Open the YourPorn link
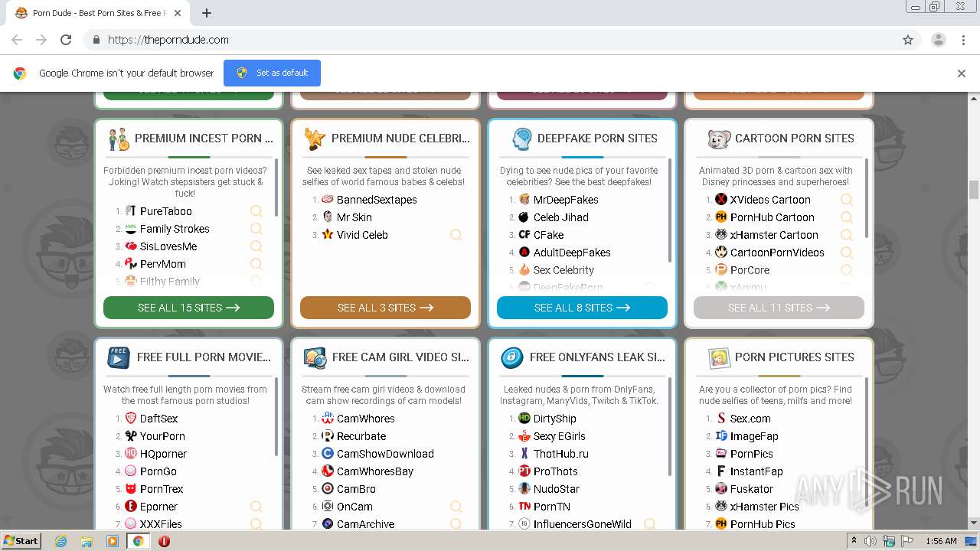This screenshot has width=980, height=551. (x=162, y=436)
